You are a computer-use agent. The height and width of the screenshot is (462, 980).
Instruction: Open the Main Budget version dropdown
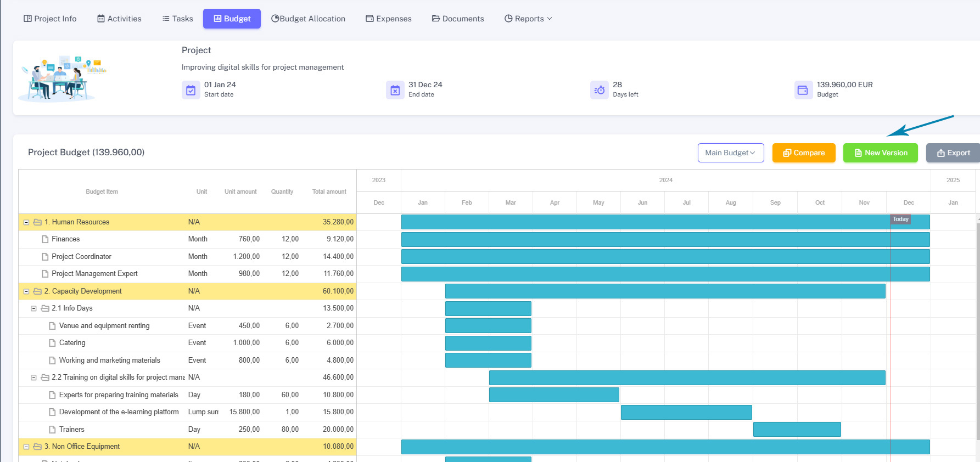click(731, 153)
